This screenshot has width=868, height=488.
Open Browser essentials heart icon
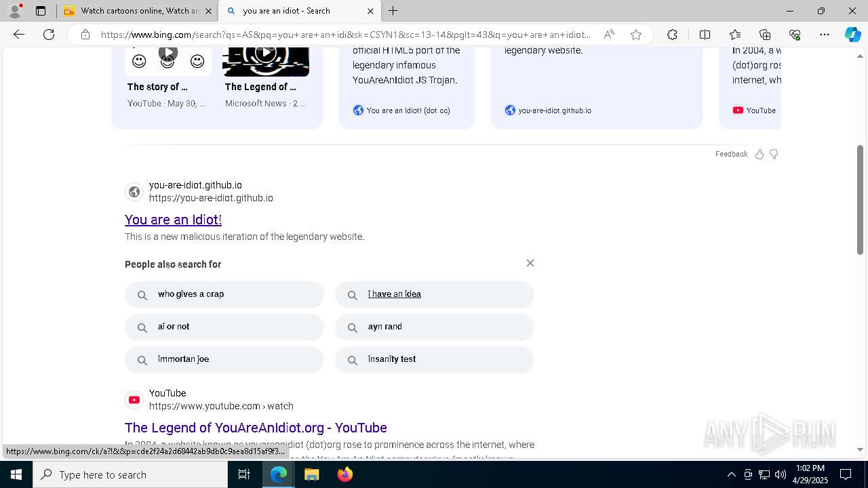[x=795, y=35]
